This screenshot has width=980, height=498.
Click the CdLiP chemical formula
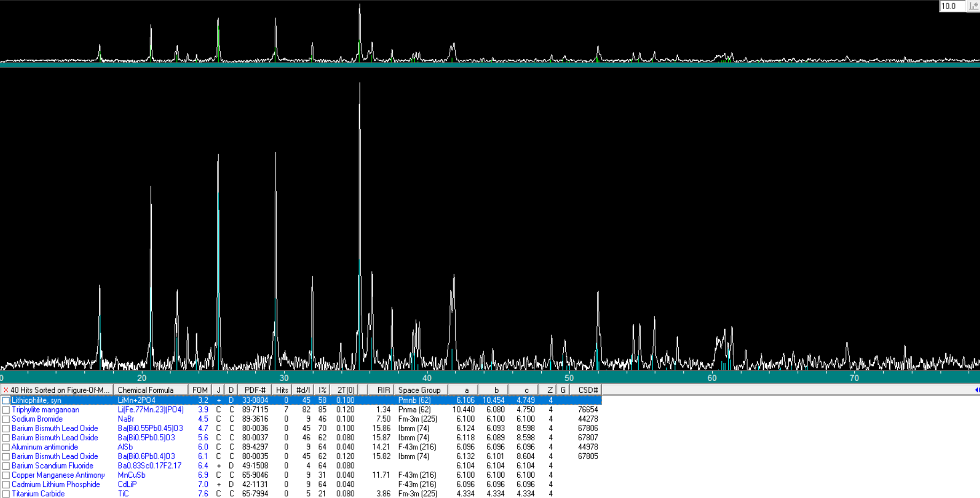tap(127, 485)
